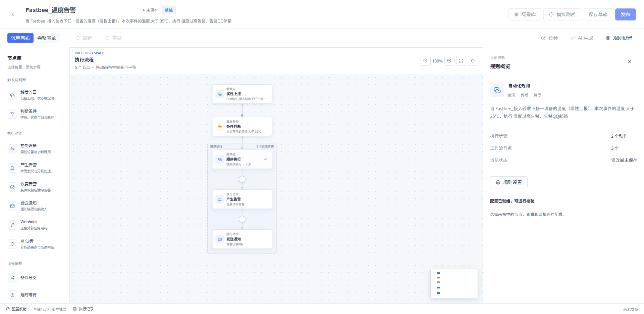644x314 pixels.
Task: Select the 条件判断 node on canvas
Action: (242, 127)
